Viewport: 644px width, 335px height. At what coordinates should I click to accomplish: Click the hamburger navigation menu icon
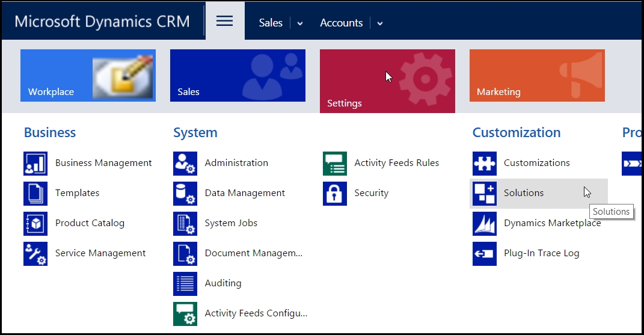point(224,21)
